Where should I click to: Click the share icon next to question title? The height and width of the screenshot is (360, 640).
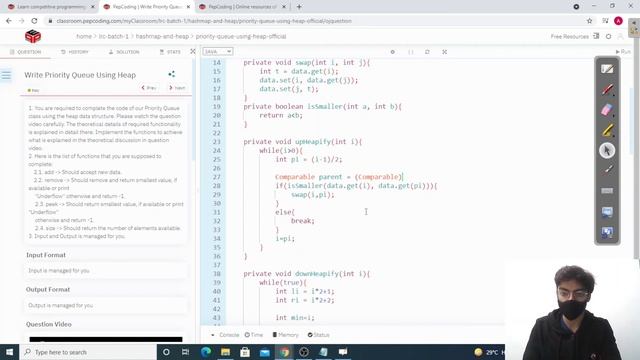coord(171,74)
